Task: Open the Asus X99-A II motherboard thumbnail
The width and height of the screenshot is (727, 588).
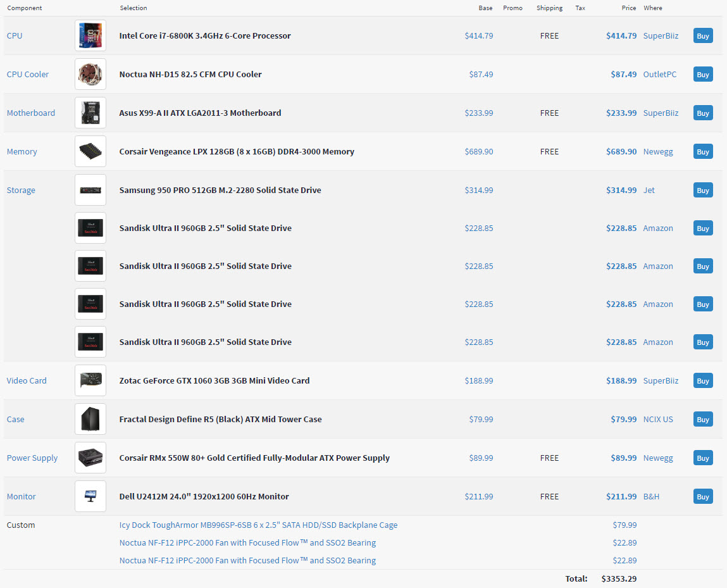Action: pos(90,113)
